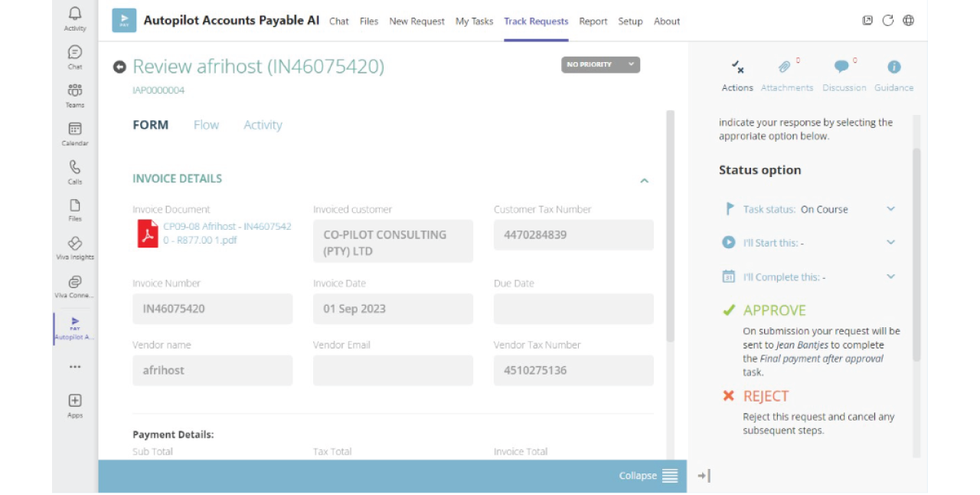Open the globe icon in the header
The width and height of the screenshot is (980, 495).
pyautogui.click(x=909, y=21)
